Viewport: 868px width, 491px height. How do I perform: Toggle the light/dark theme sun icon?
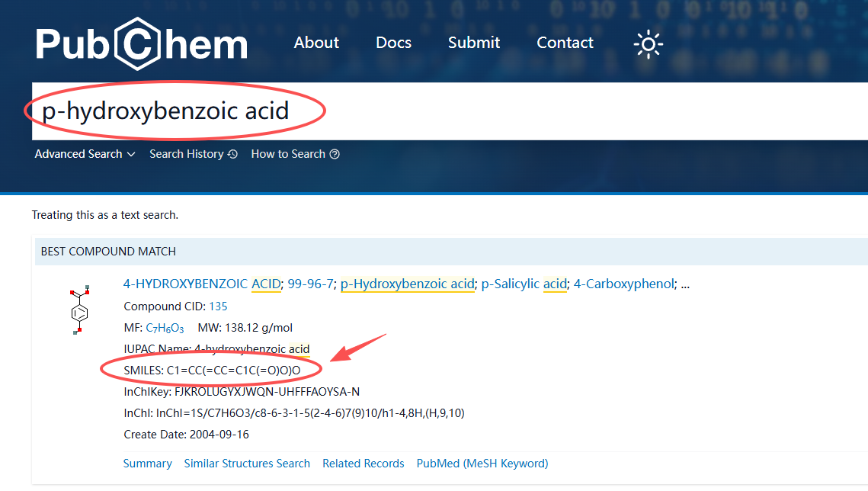coord(648,44)
